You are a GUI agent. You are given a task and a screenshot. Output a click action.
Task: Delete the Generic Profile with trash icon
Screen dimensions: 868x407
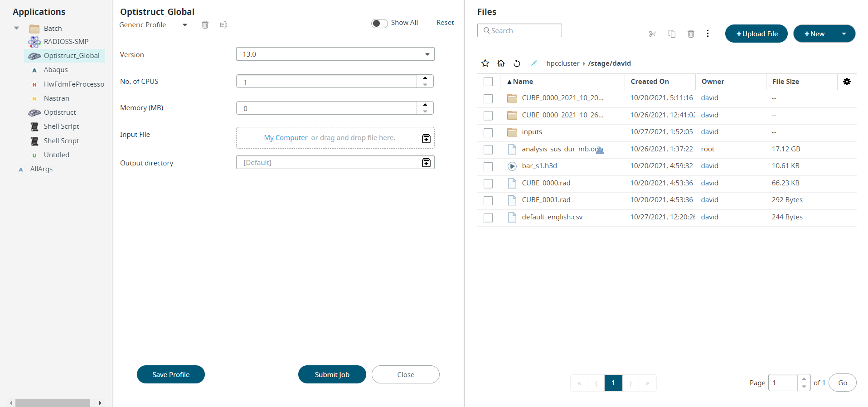pyautogui.click(x=205, y=25)
